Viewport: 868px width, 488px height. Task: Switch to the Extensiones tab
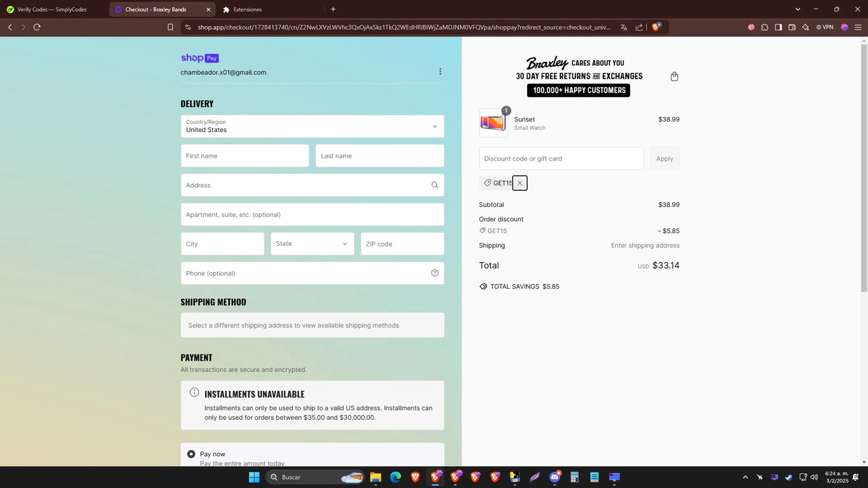[248, 9]
